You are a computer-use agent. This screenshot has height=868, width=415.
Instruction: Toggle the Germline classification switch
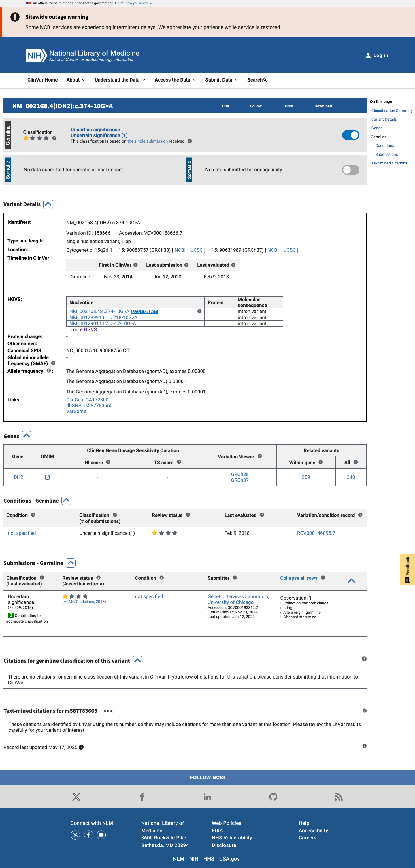pyautogui.click(x=350, y=135)
